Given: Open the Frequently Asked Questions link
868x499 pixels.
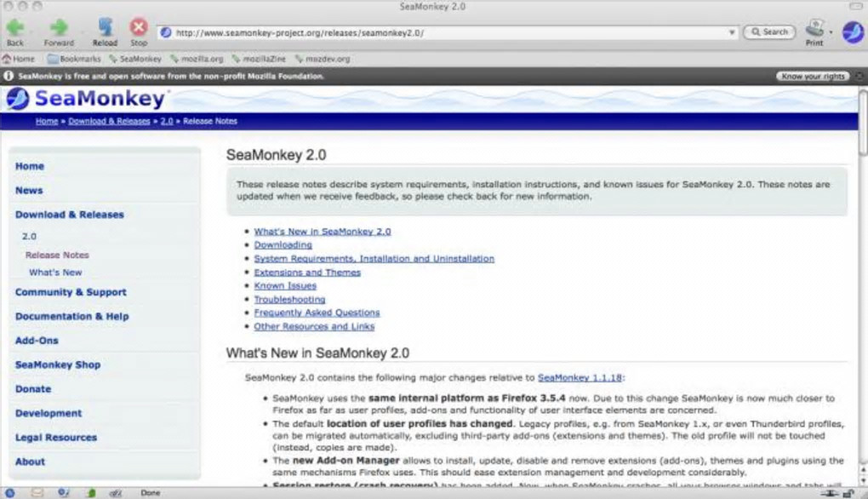Looking at the screenshot, I should tap(317, 313).
